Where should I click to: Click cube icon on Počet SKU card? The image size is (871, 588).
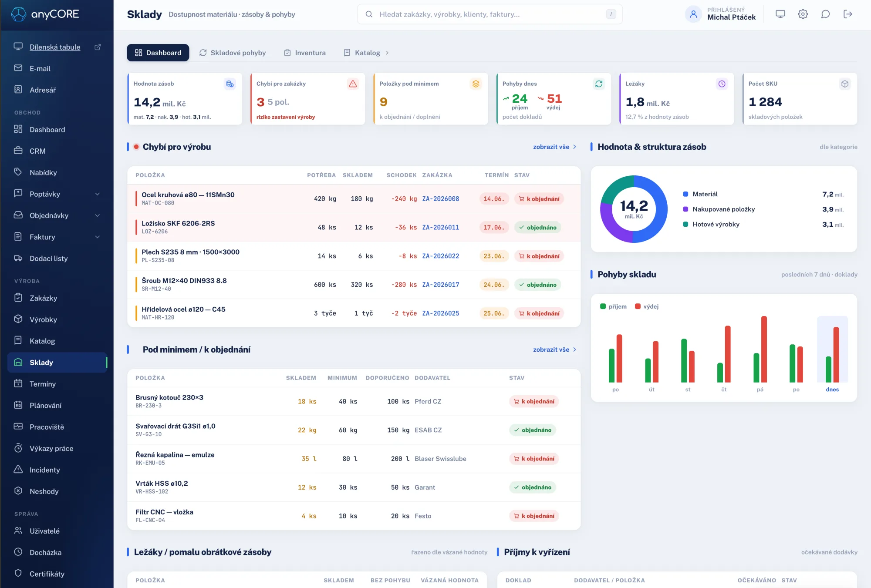[845, 84]
